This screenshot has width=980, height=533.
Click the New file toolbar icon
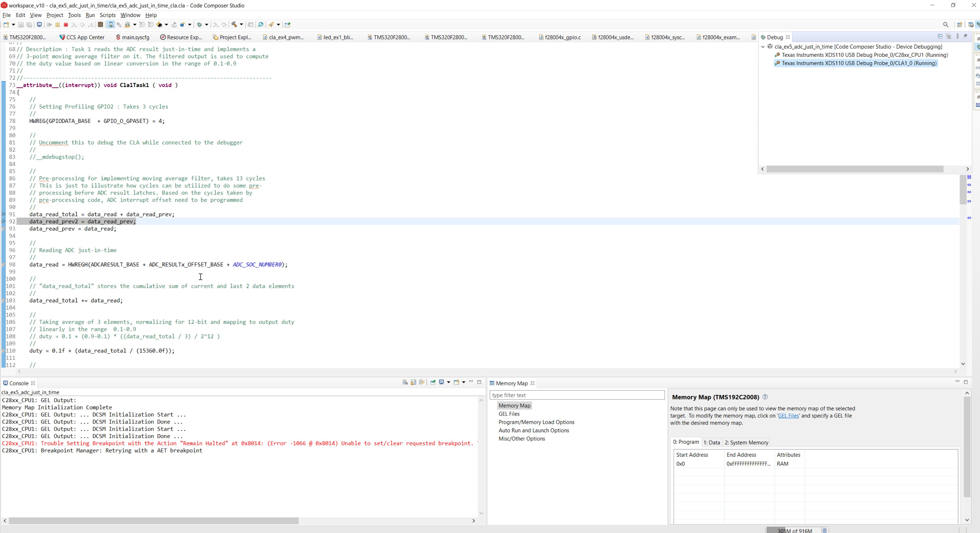coord(6,25)
